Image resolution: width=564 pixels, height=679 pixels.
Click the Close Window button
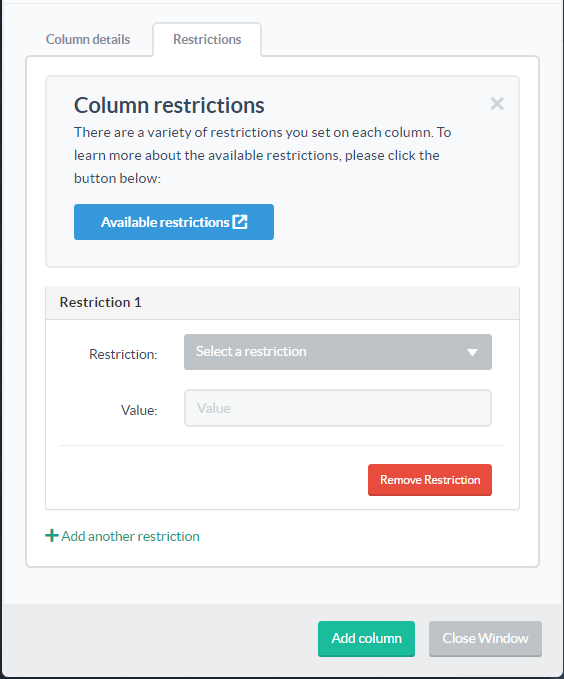[485, 639]
